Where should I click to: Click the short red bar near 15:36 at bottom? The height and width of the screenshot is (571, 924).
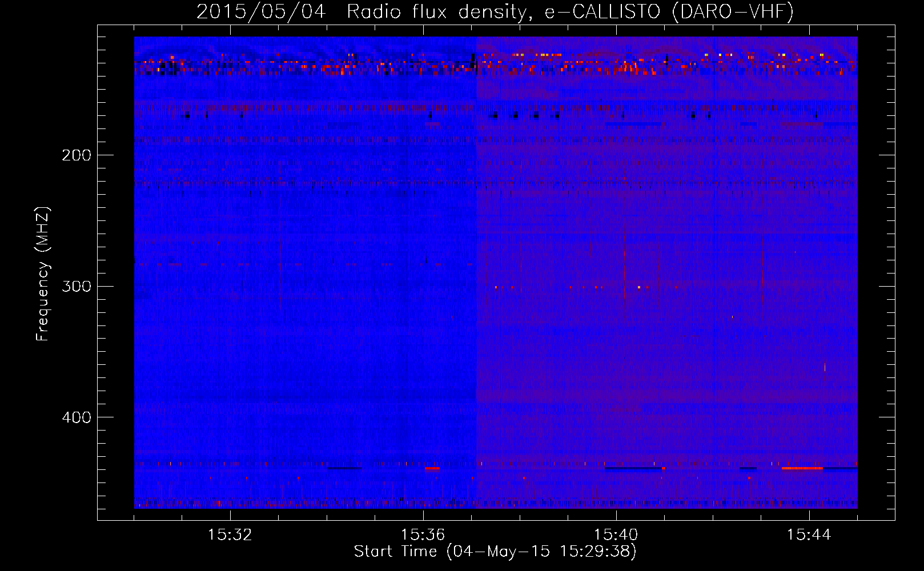432,468
